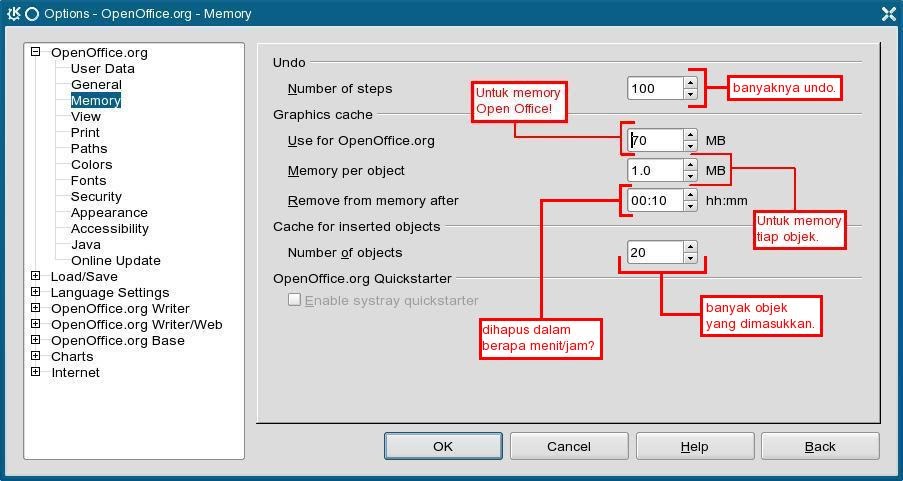Open the Java options page
This screenshot has width=903, height=481.
click(x=86, y=245)
